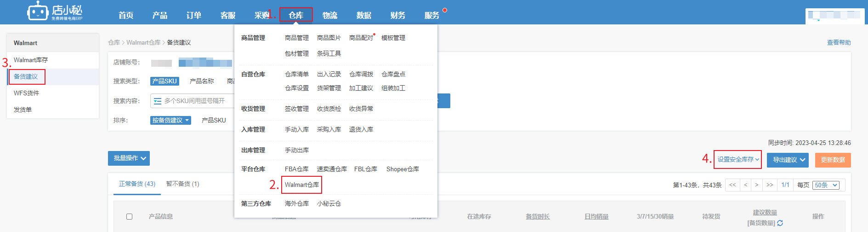Screen dimensions: 868x232
Task: Go to the first page with << button
Action: coord(732,185)
